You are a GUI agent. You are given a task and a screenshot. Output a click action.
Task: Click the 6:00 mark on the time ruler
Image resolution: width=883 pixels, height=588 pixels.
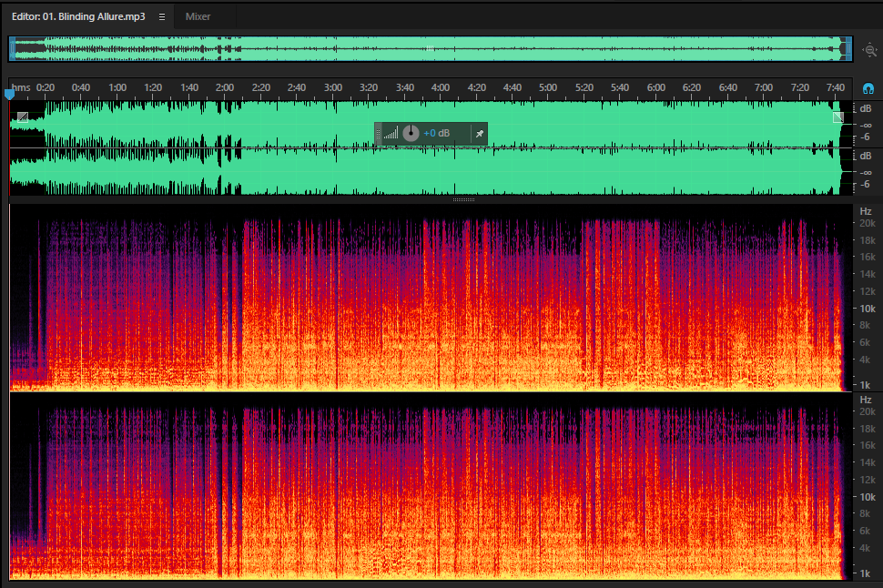point(656,87)
